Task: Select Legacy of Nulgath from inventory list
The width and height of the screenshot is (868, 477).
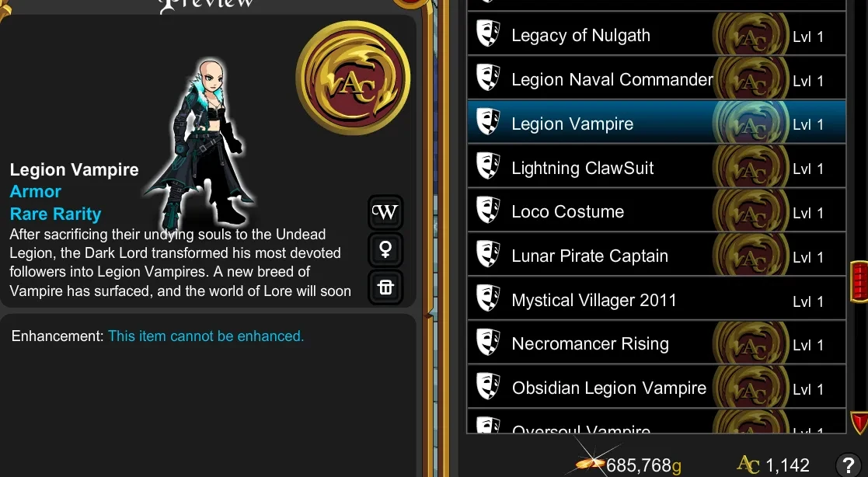Action: click(x=657, y=35)
